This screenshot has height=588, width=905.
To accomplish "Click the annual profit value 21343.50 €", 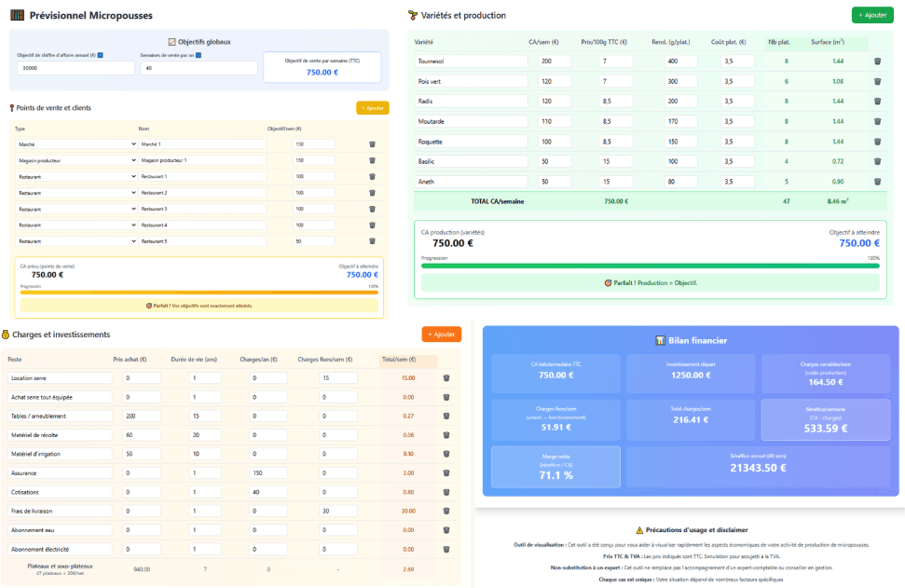I will pyautogui.click(x=758, y=468).
